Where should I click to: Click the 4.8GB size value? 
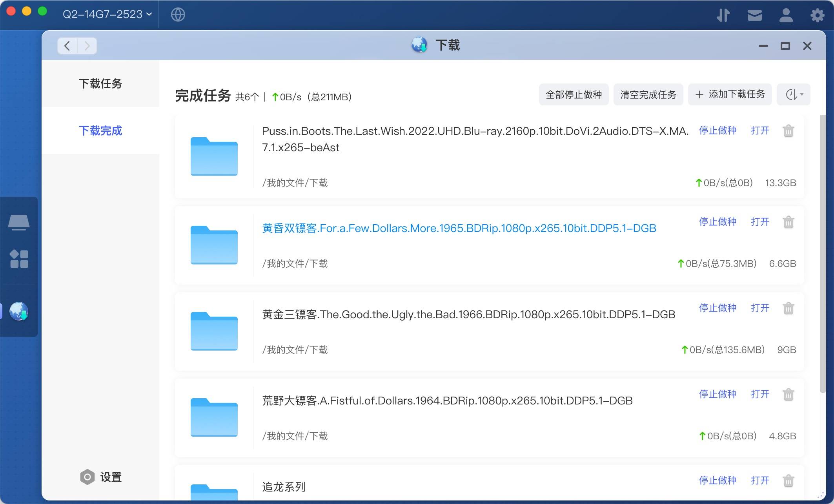click(782, 436)
